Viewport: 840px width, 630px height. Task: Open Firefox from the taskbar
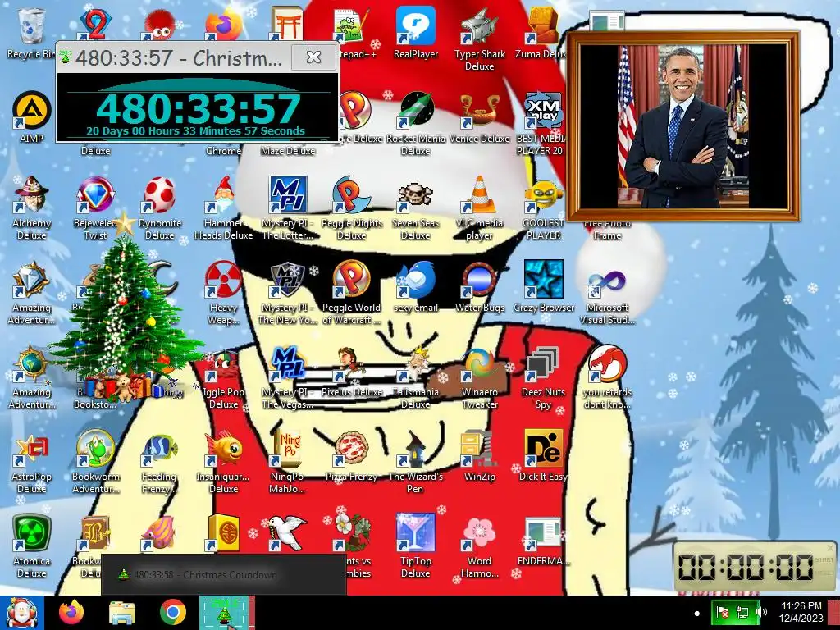pos(71,613)
